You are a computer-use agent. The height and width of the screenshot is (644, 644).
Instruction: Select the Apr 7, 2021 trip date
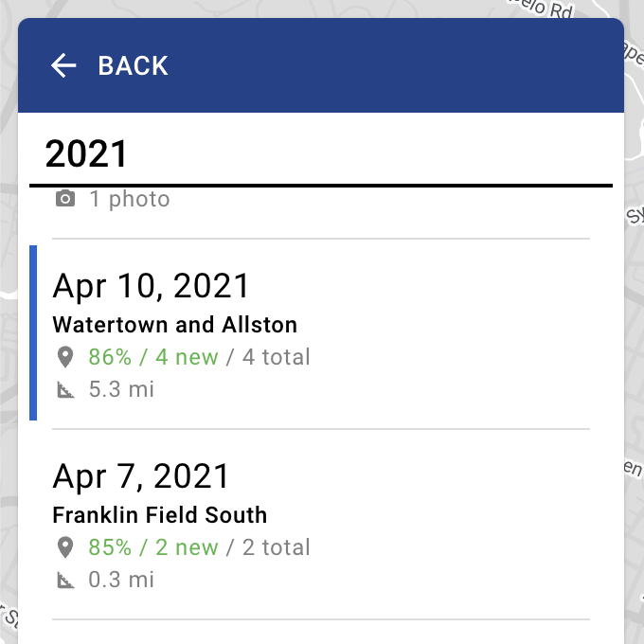click(141, 476)
